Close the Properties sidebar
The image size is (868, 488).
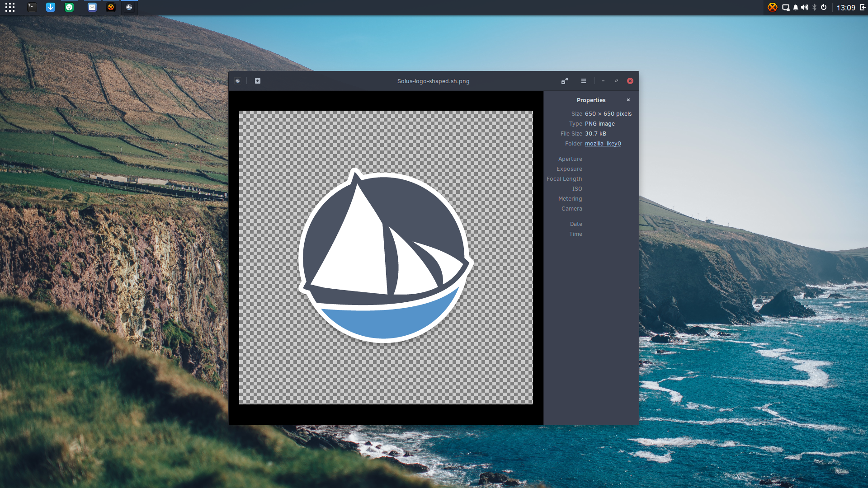[628, 100]
